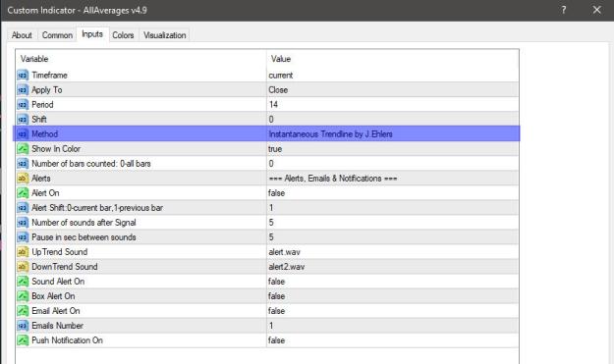Click the integer icon beside Emails Number
Viewport: 614px width, 364px height.
point(23,326)
